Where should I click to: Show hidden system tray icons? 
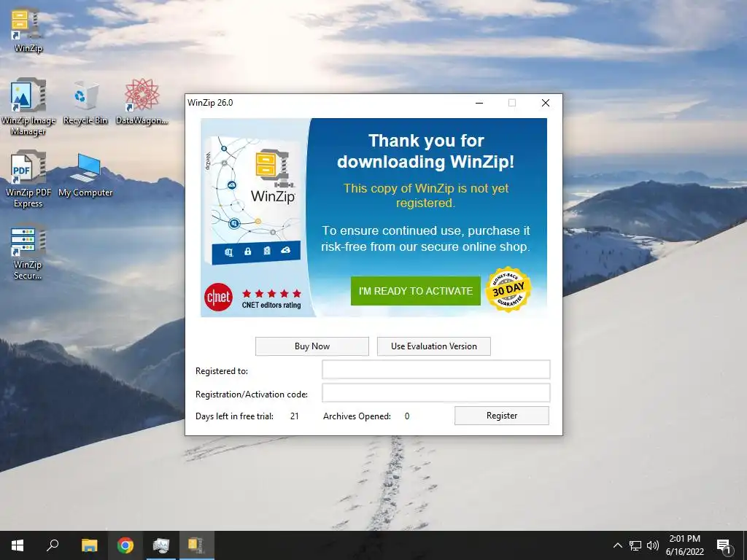pyautogui.click(x=617, y=545)
